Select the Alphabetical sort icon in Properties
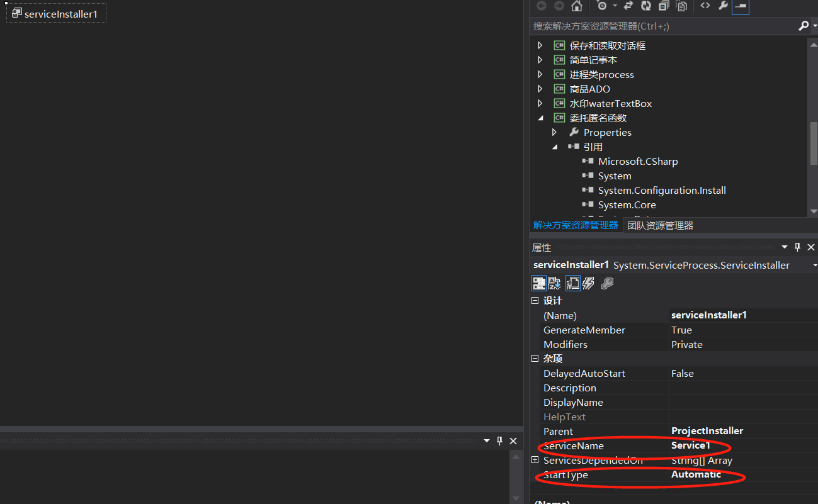Viewport: 818px width, 504px height. pyautogui.click(x=554, y=283)
